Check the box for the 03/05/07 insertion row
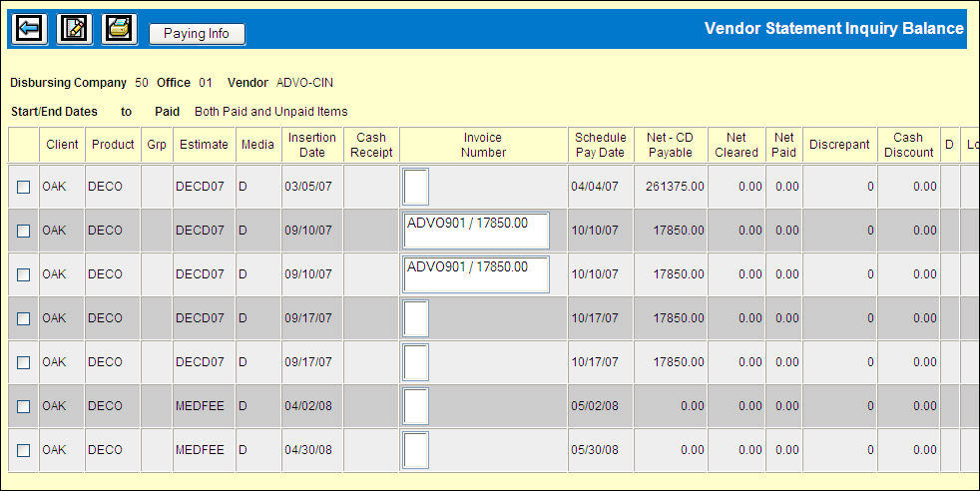Image resolution: width=980 pixels, height=491 pixels. pyautogui.click(x=23, y=187)
